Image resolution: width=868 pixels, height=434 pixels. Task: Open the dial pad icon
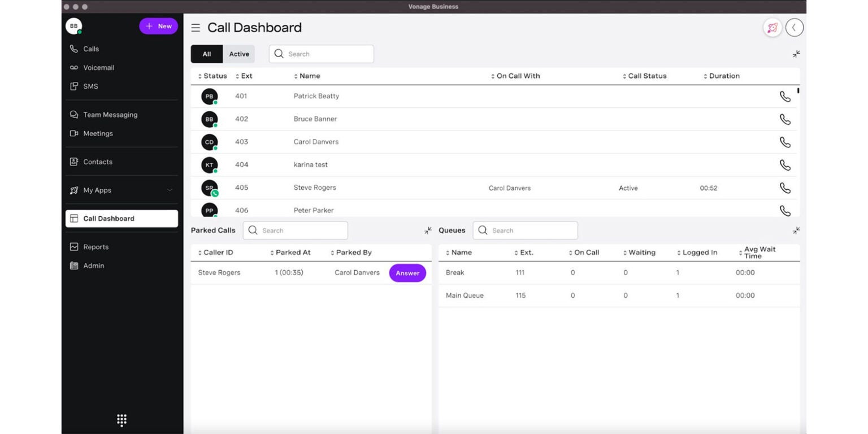click(121, 419)
